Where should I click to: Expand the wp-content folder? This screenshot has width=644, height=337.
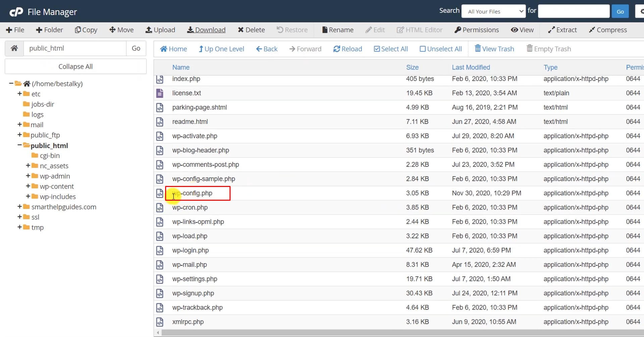(x=28, y=186)
